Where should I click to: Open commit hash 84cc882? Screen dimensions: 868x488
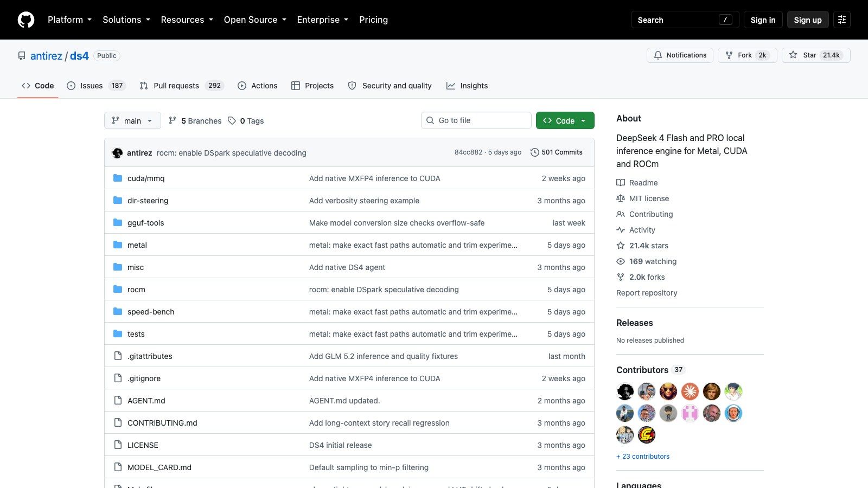(x=468, y=152)
